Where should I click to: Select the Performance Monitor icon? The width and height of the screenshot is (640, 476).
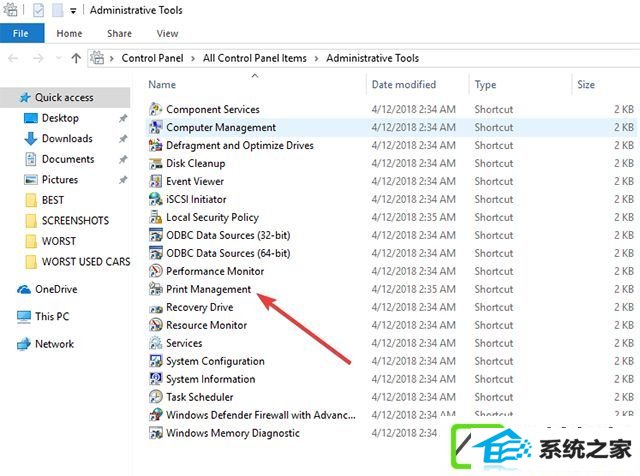pyautogui.click(x=156, y=271)
